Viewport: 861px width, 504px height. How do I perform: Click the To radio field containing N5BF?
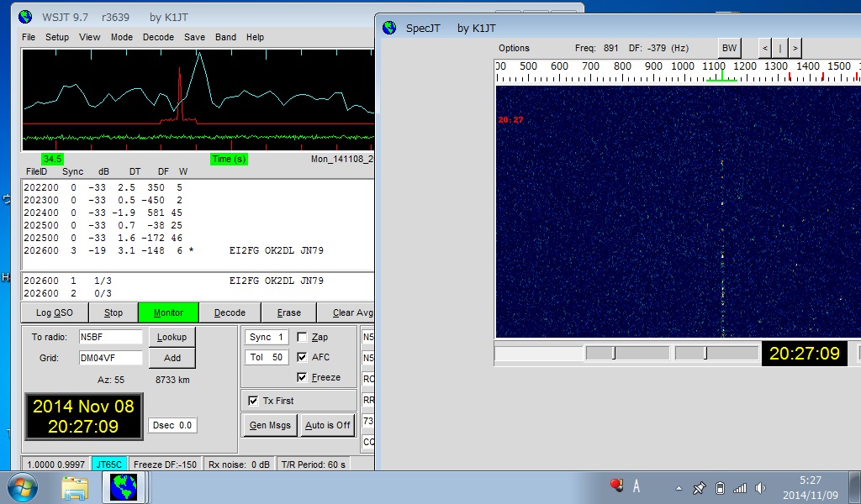coord(110,337)
